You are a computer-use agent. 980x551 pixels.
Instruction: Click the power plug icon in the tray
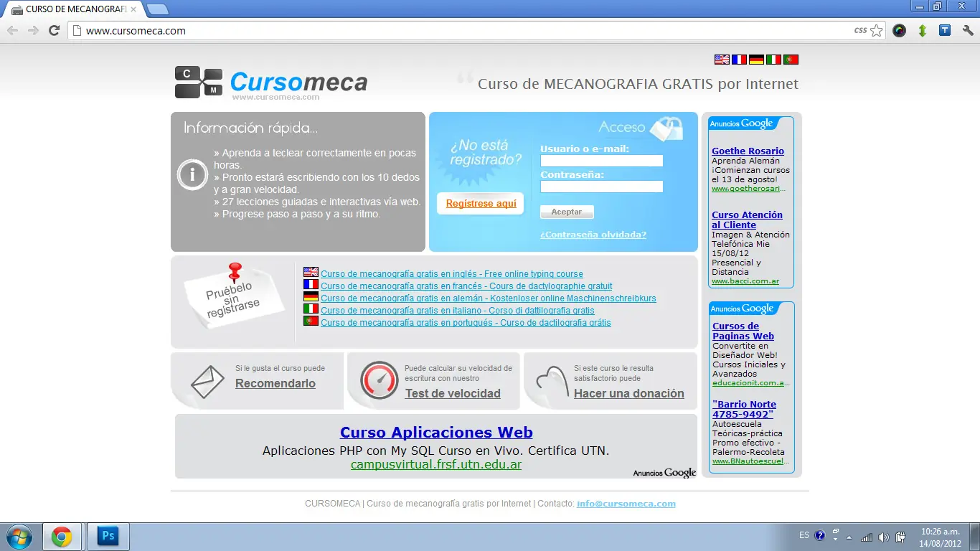pyautogui.click(x=900, y=537)
